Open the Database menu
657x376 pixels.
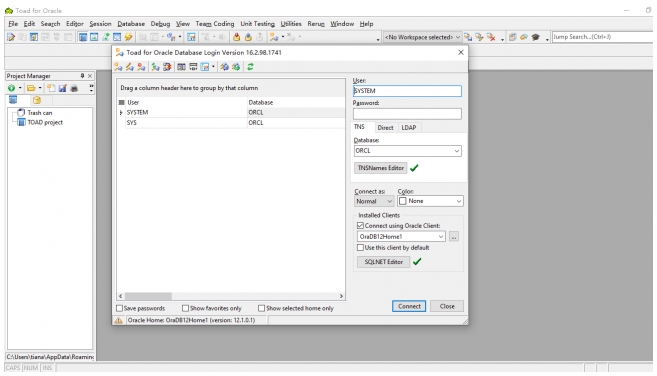pyautogui.click(x=131, y=24)
